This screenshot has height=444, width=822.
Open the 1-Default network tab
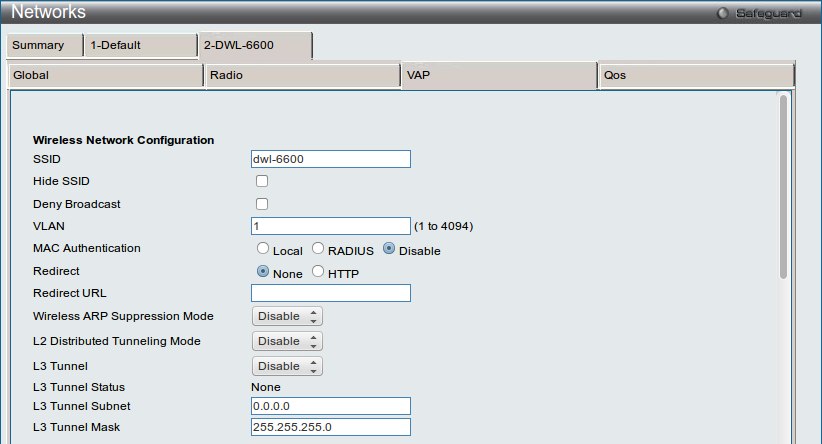138,46
